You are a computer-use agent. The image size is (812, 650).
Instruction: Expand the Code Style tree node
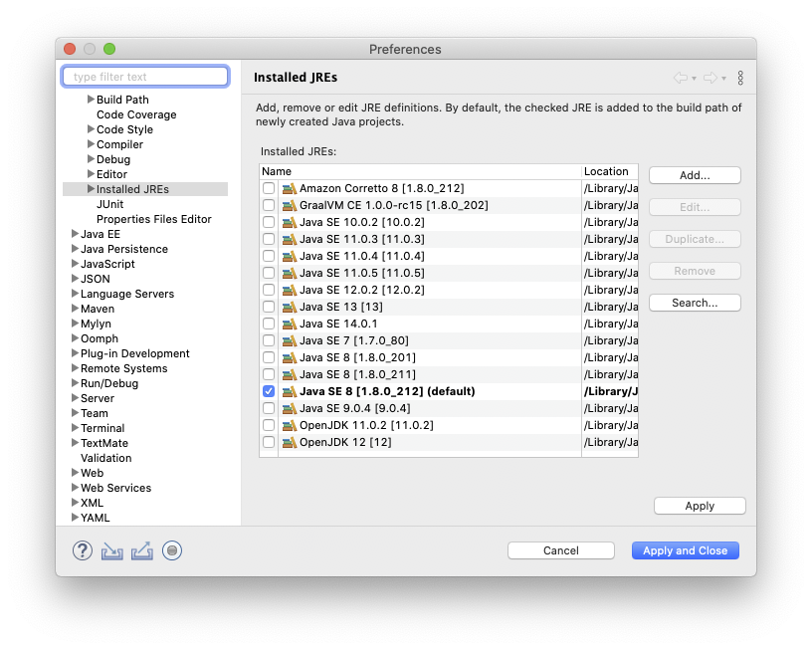point(91,129)
